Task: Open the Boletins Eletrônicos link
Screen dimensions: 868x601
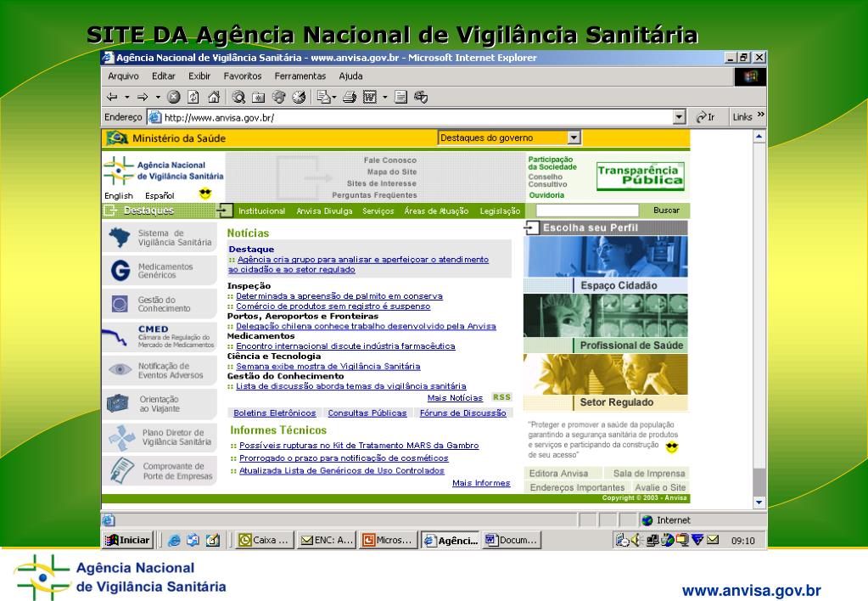Action: (275, 413)
